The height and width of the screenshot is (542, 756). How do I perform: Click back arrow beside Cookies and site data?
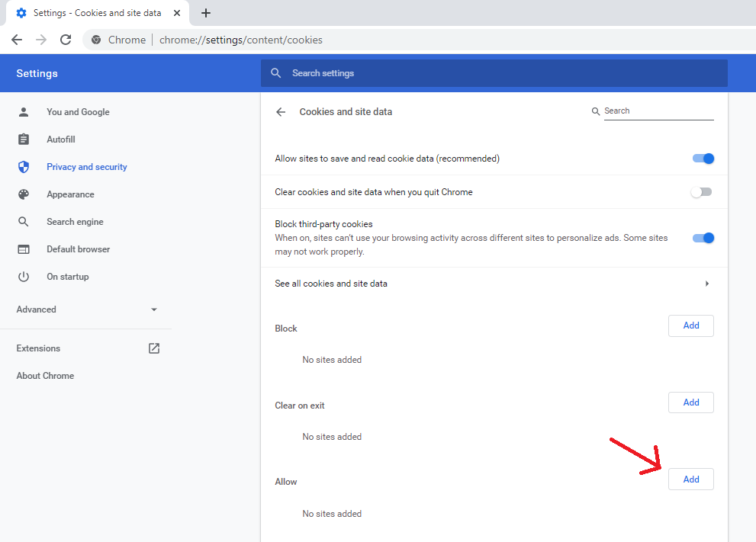pyautogui.click(x=281, y=112)
